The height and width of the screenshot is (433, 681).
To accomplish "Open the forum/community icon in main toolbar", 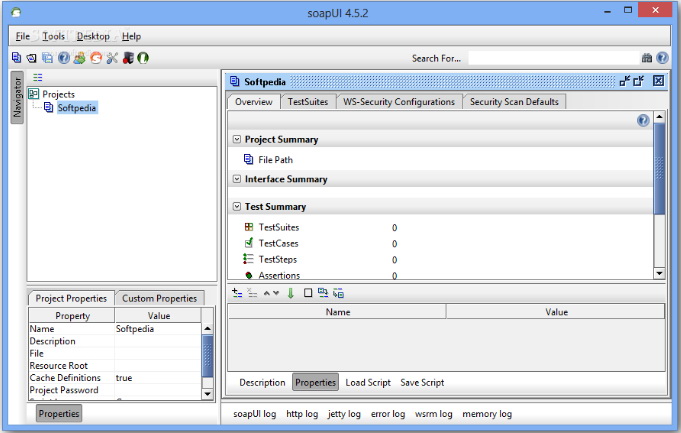I will (x=79, y=58).
